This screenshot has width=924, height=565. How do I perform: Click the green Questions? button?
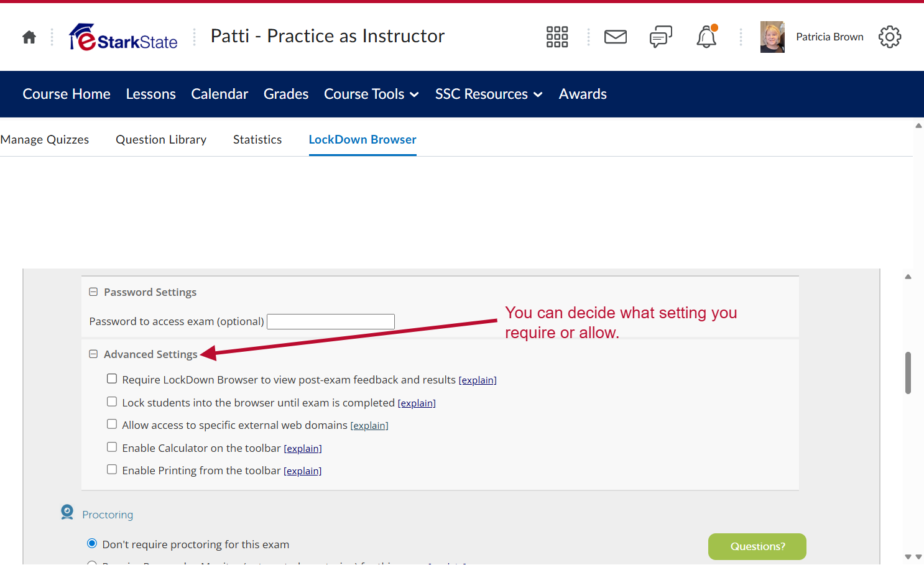[757, 546]
